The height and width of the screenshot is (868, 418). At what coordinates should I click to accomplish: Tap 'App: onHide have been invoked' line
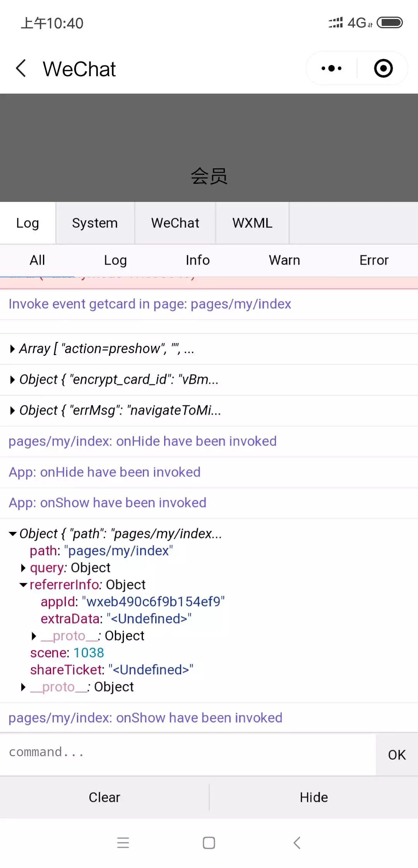click(x=104, y=472)
